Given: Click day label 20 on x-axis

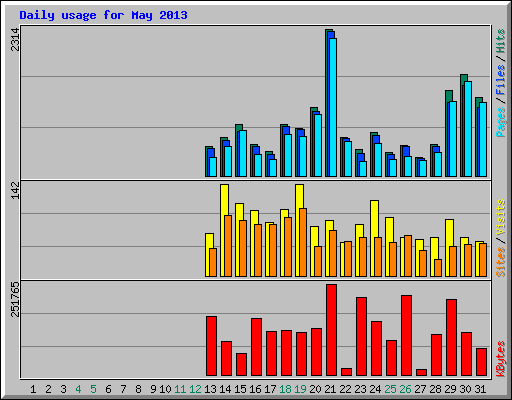Looking at the screenshot, I should pyautogui.click(x=315, y=389).
